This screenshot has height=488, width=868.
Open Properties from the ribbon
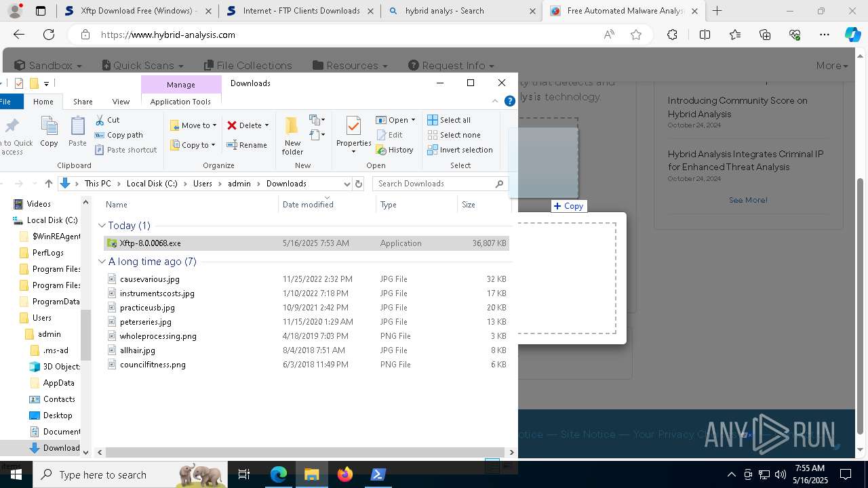point(353,134)
